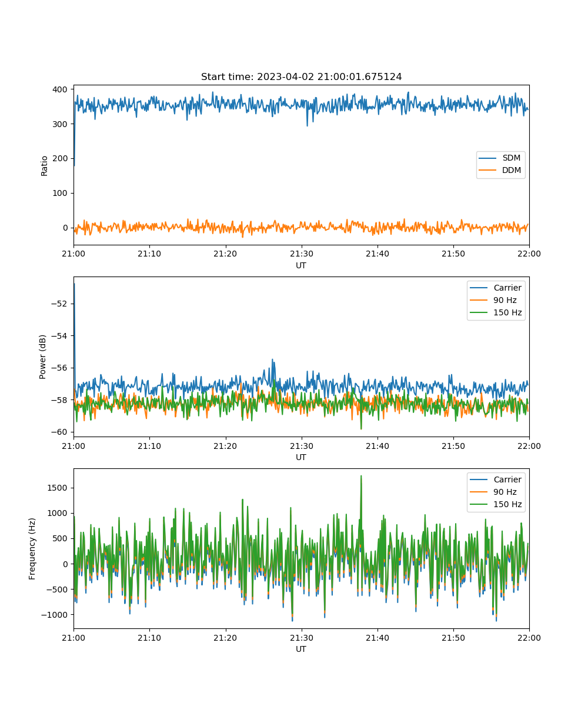Click the "21:40" tick under the Power plot
Image resolution: width=588 pixels, height=706 pixels.
pyautogui.click(x=377, y=445)
